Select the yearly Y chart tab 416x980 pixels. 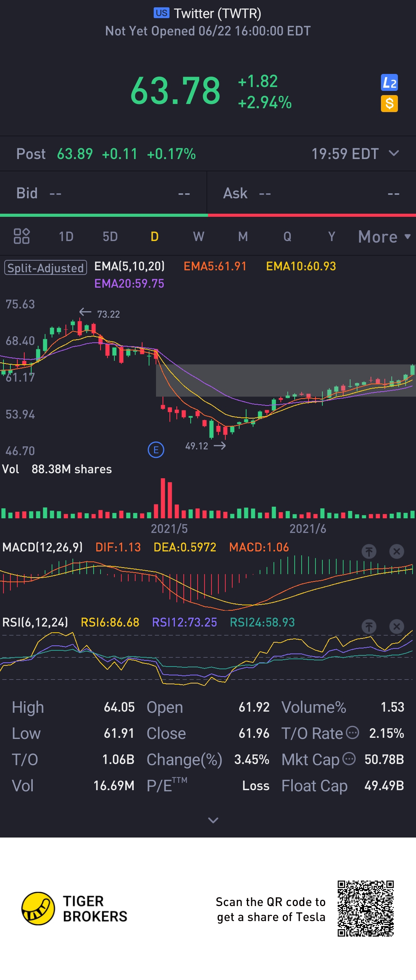332,236
